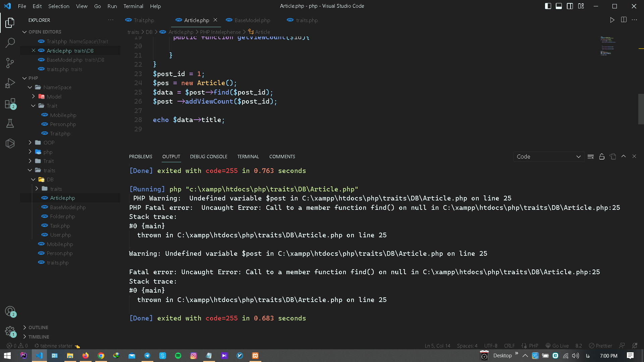Screen dimensions: 644x362
Task: Open Folder.php in the file tree
Action: 62,216
